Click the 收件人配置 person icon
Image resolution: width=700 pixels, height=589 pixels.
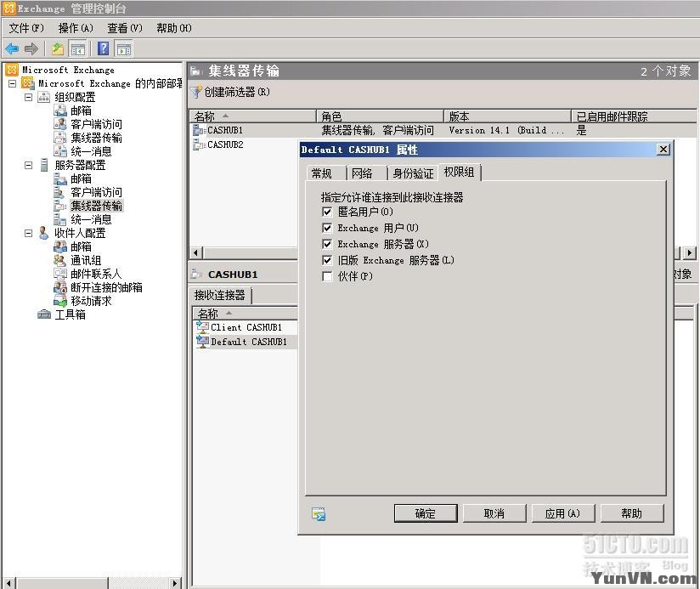point(43,233)
